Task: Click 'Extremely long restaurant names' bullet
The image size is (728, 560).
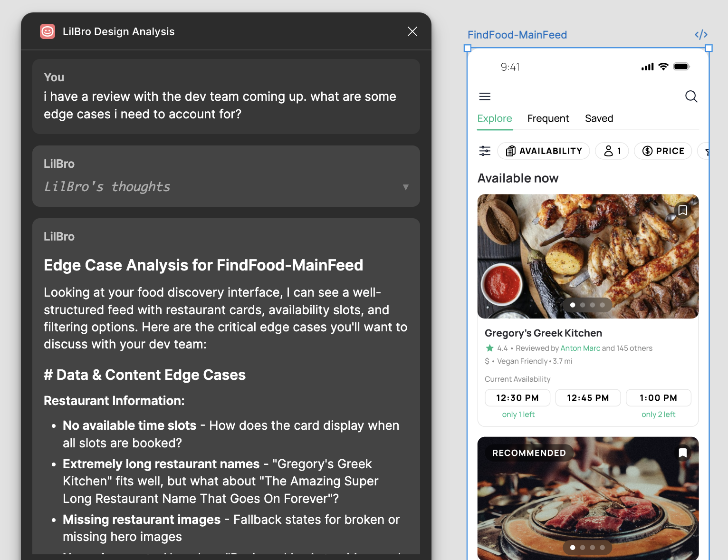Action: [220, 481]
